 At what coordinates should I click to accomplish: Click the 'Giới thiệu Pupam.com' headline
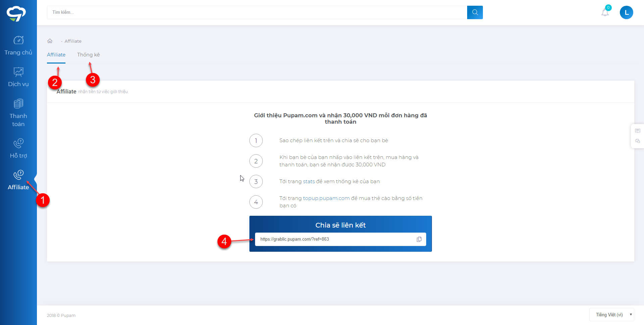tap(340, 119)
